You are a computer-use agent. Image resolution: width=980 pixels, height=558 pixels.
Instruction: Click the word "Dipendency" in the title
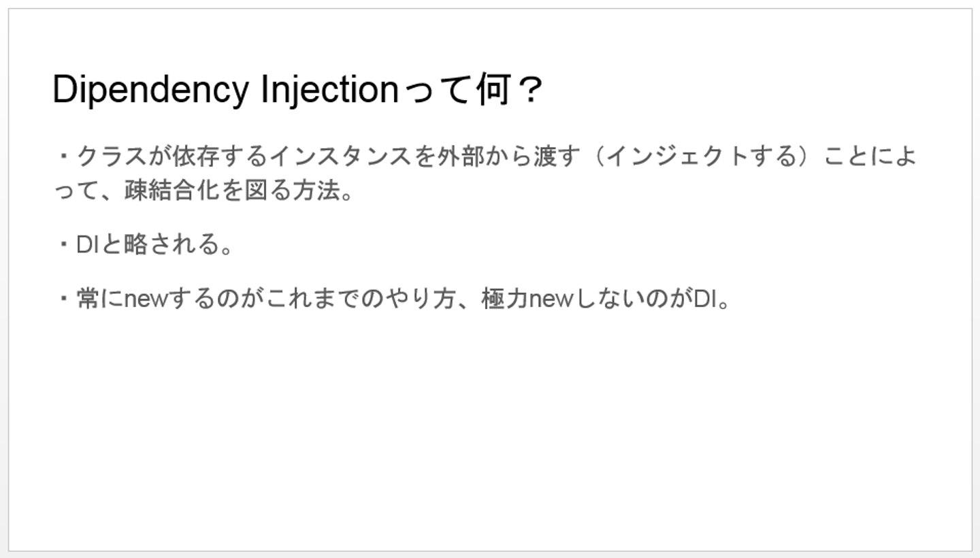(150, 91)
